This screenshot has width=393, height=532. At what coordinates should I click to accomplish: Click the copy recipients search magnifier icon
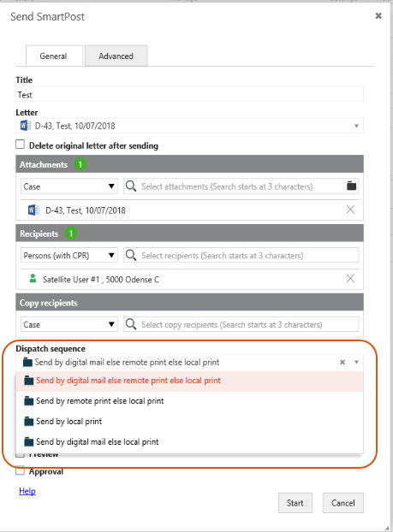(131, 324)
